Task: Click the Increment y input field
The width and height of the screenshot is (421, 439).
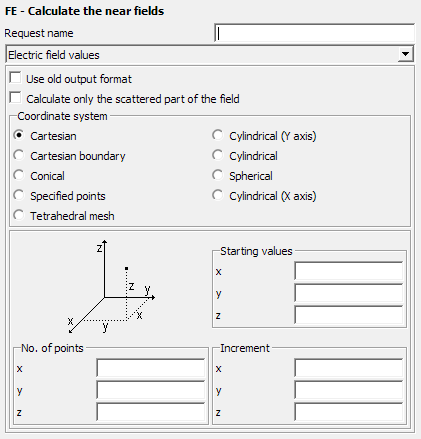Action: 349,390
